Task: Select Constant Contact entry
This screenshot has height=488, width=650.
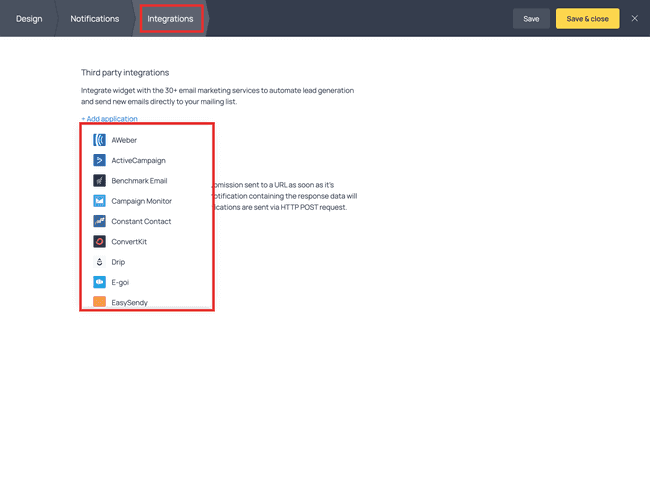Action: pos(147,221)
